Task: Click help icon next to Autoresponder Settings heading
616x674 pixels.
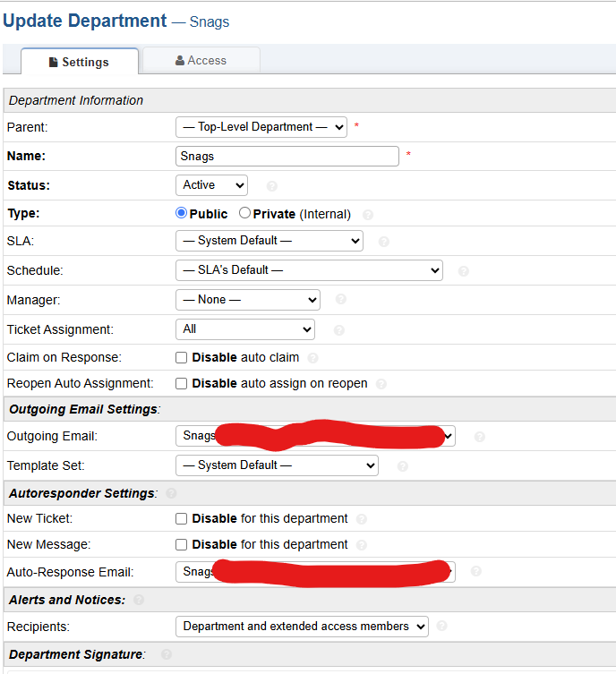Action: [171, 493]
